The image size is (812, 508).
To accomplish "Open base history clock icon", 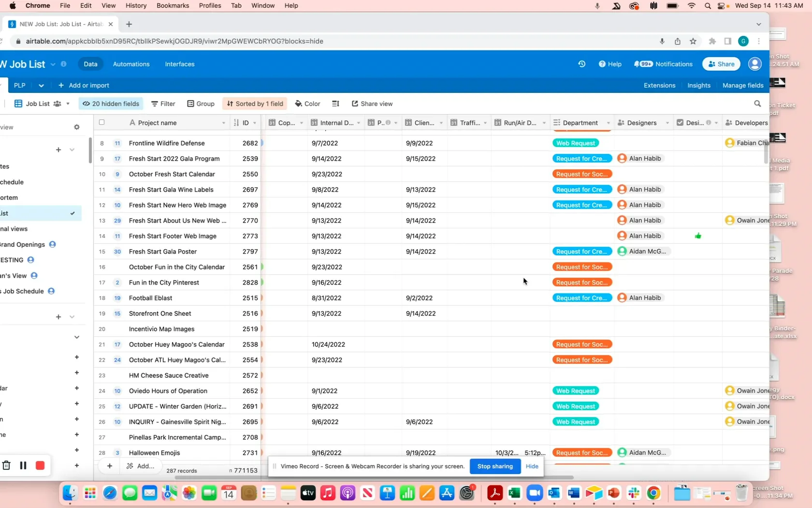I will pos(581,64).
